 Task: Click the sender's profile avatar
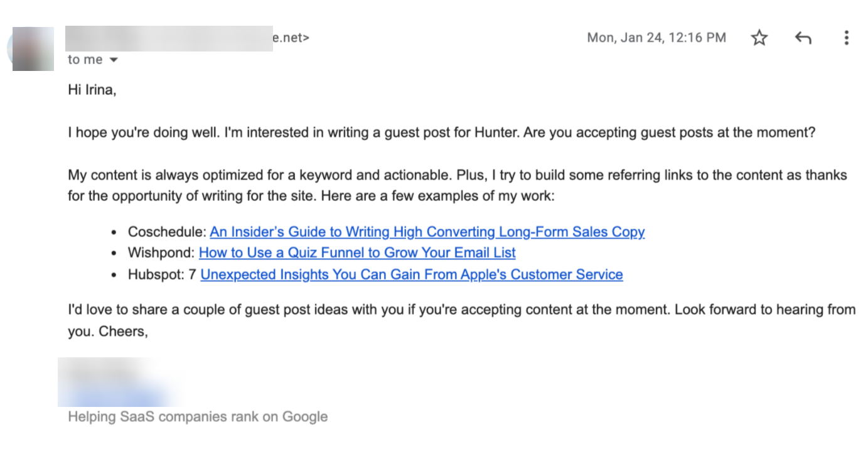(33, 48)
